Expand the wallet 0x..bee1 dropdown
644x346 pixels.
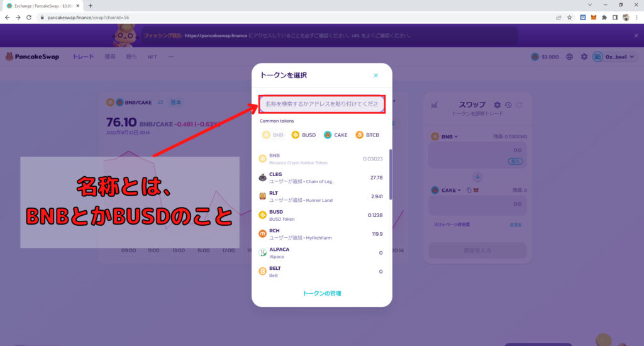(615, 57)
